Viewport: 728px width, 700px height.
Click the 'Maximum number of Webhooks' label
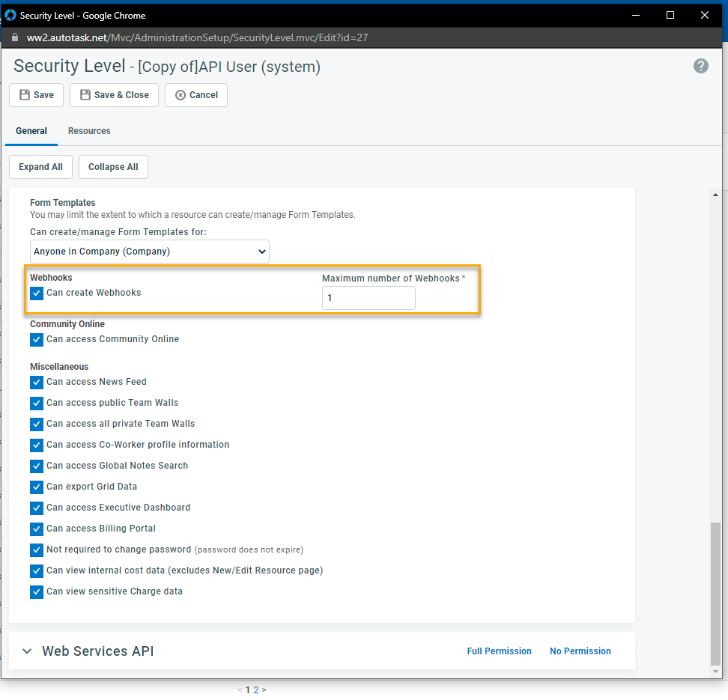[391, 279]
